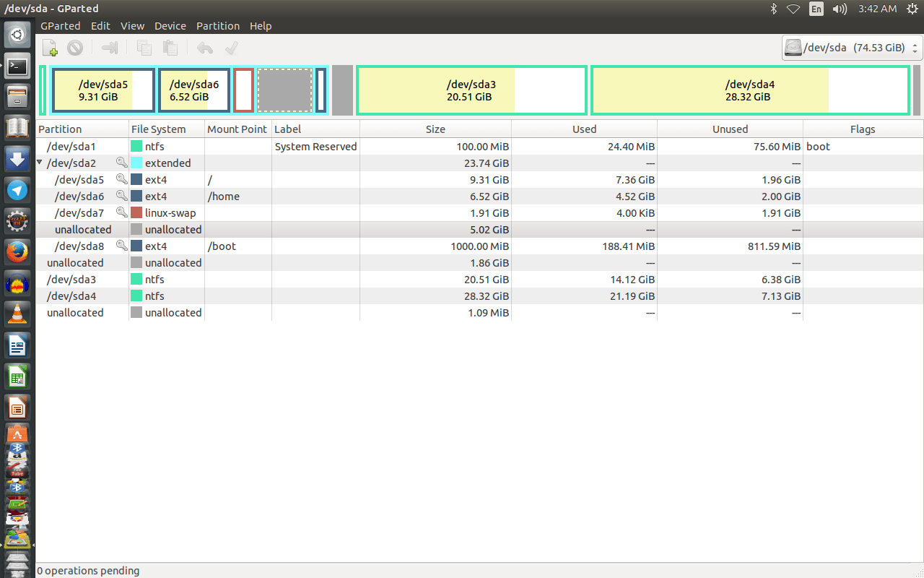Launch Firefox from the dock

[x=17, y=251]
